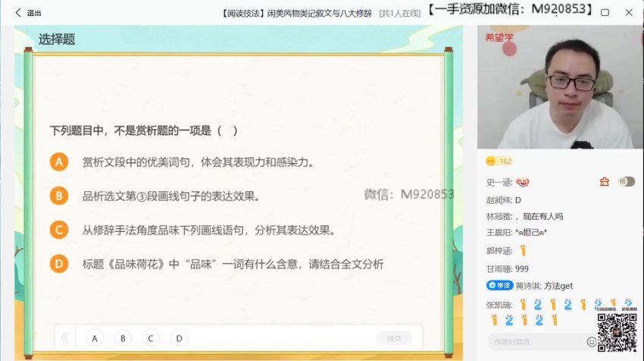Click the back arrow next to 退出

click(x=18, y=13)
